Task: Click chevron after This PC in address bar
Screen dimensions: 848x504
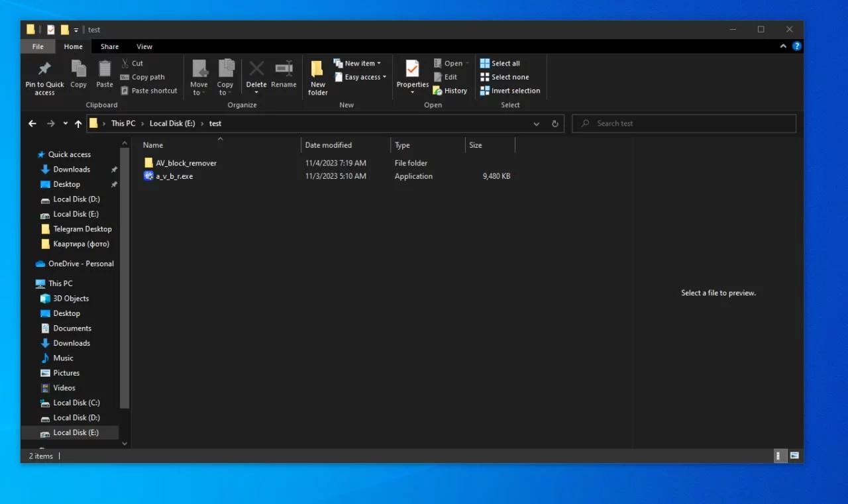Action: 142,124
